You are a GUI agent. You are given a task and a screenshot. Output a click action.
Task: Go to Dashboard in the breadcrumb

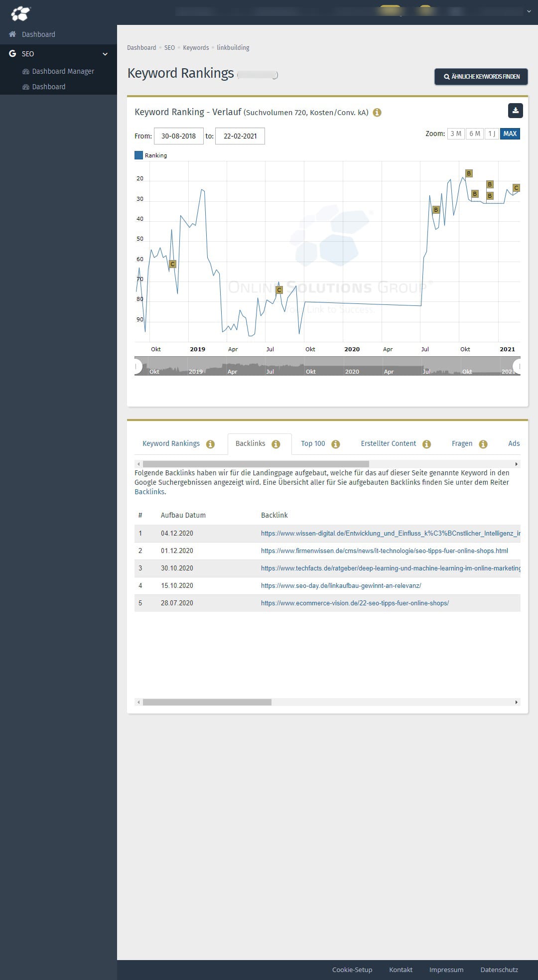141,48
